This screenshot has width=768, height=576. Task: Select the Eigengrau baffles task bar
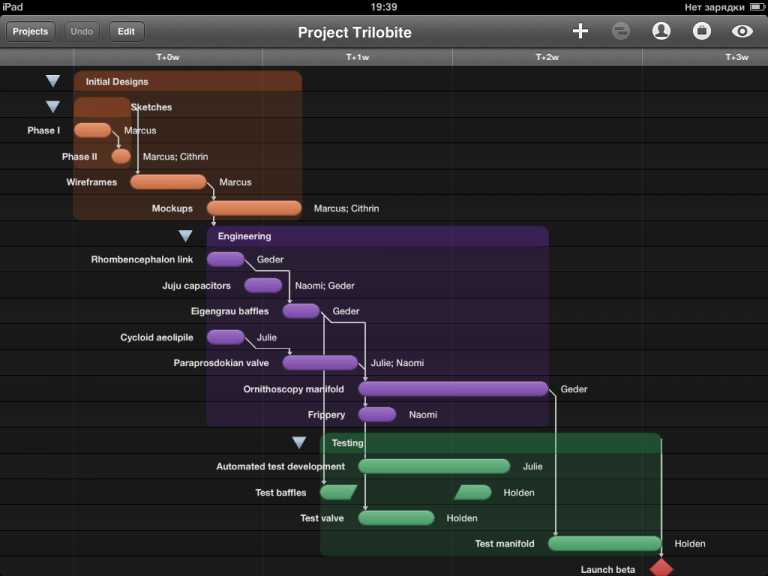tap(301, 311)
